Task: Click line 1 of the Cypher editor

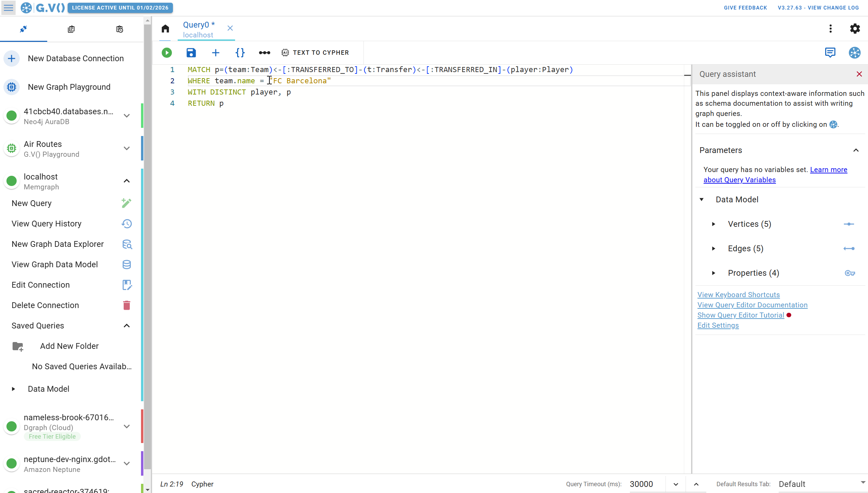Action: coord(380,70)
